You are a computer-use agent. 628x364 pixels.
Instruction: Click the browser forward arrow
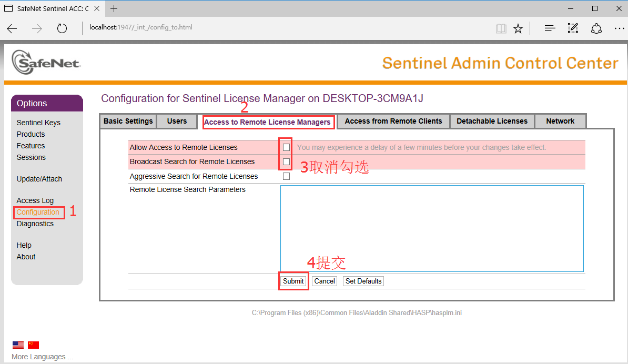pos(37,28)
